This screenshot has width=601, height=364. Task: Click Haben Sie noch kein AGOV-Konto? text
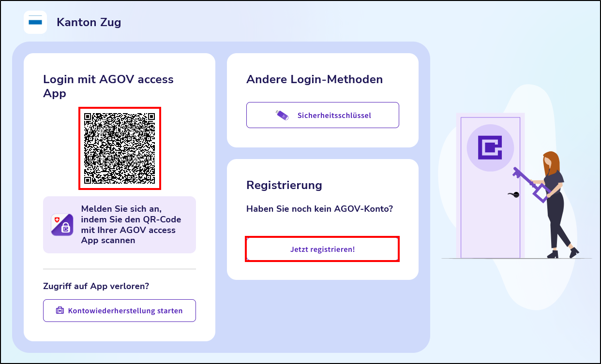coord(319,209)
